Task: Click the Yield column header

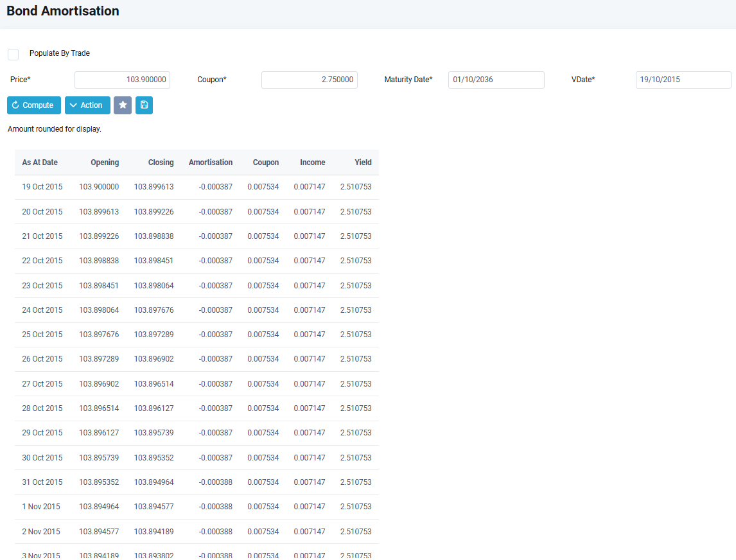Action: click(363, 162)
